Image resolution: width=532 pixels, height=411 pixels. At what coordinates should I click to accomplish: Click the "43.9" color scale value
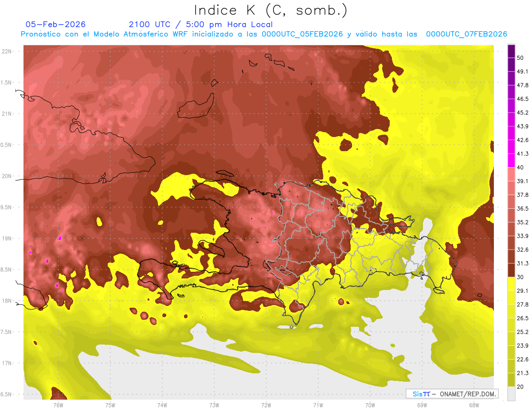(522, 126)
